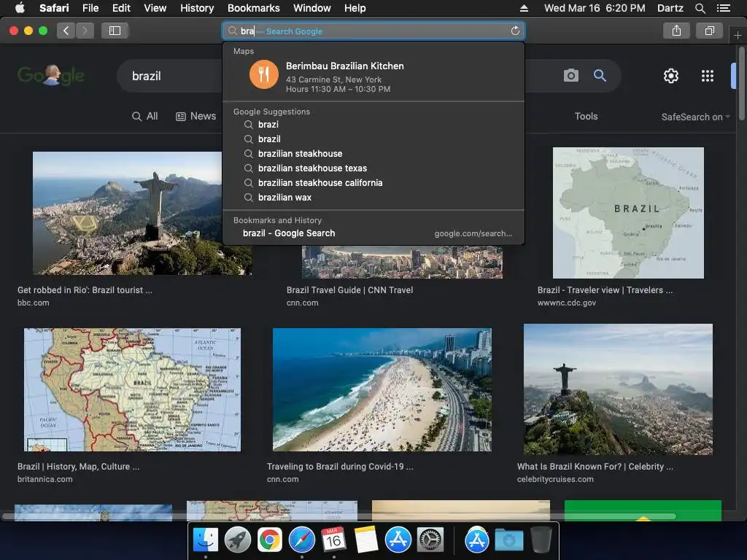Open Notification Center list icon
The height and width of the screenshot is (560, 747).
click(x=724, y=8)
